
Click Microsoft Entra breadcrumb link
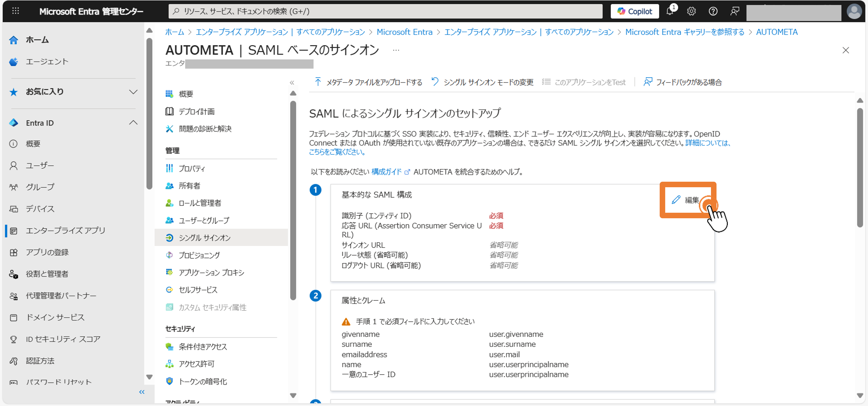coord(404,32)
